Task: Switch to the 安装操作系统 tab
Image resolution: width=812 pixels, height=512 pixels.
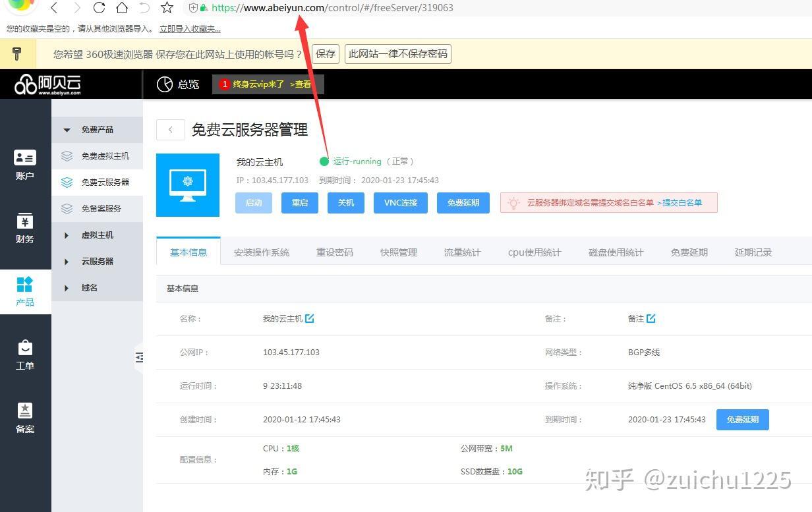Action: (x=262, y=252)
